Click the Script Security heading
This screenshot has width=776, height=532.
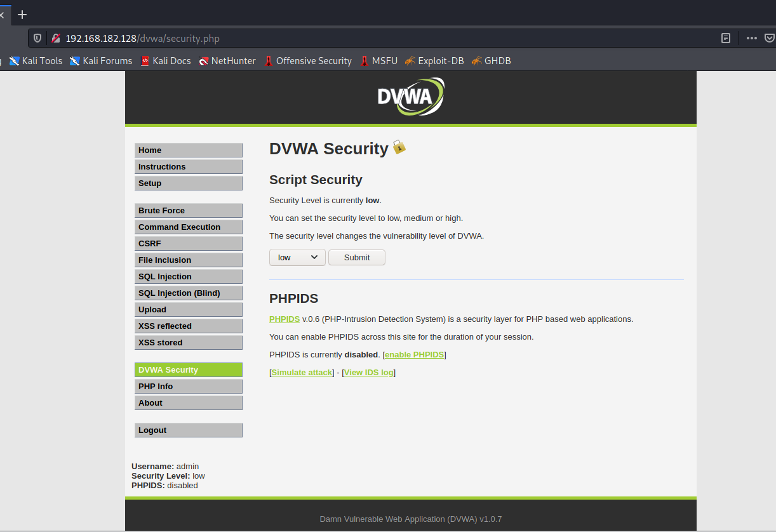click(x=316, y=180)
